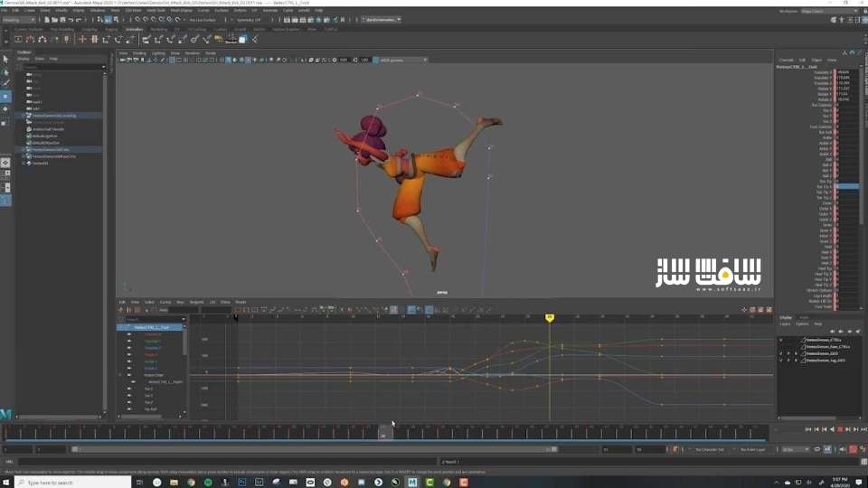
Task: Select the Scale tool in the toolbox
Action: pyautogui.click(x=5, y=122)
